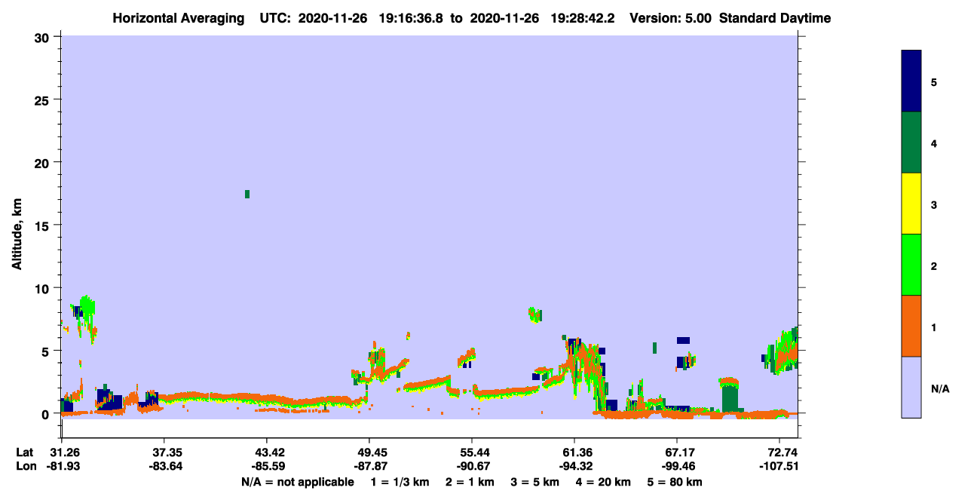Screen dimensions: 980x503
Task: Click the latitude value 61.36
Action: point(574,452)
